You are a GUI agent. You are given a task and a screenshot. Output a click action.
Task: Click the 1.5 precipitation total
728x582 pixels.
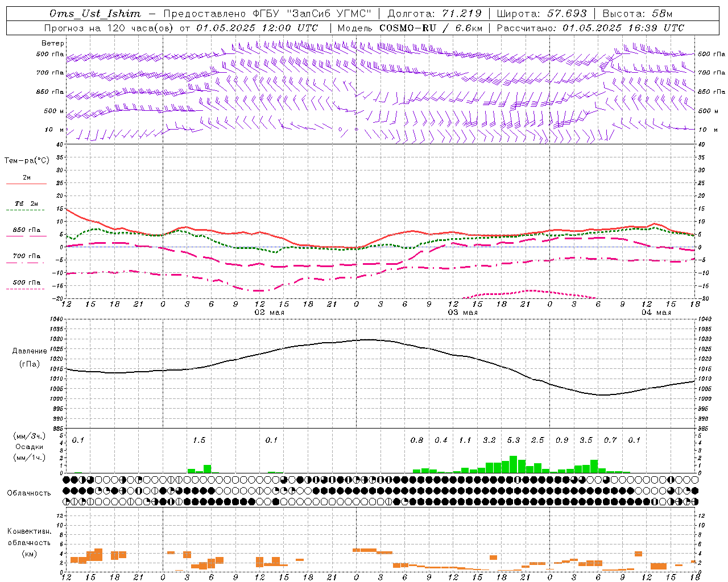[198, 440]
